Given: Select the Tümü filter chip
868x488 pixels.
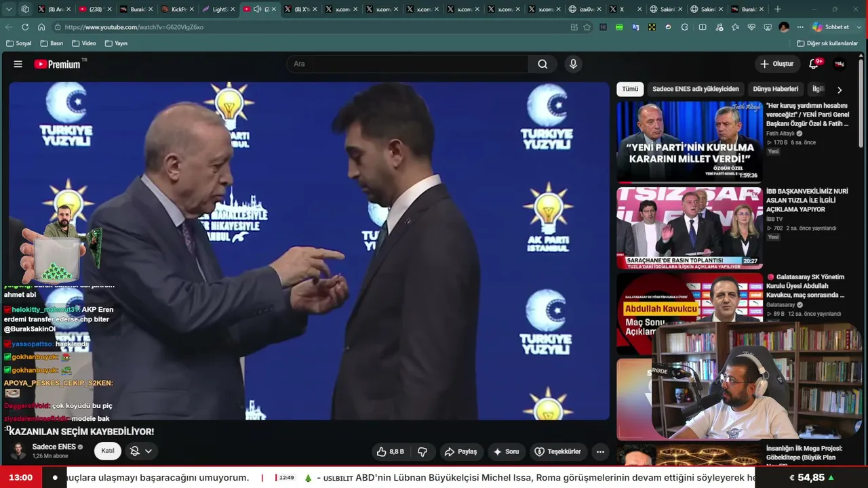Looking at the screenshot, I should [630, 89].
